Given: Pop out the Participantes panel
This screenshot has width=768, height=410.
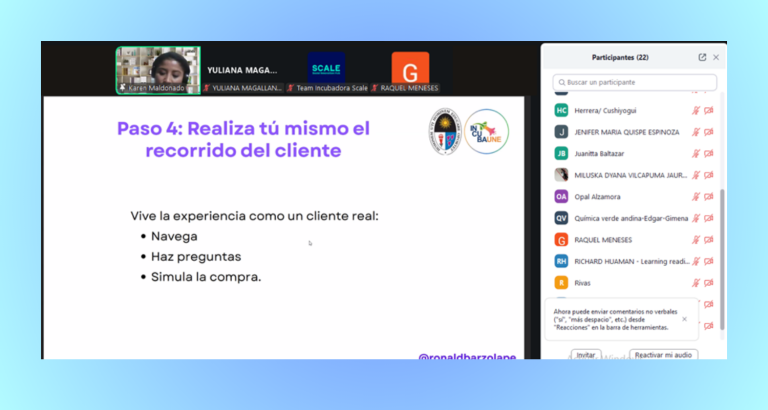Looking at the screenshot, I should click(x=702, y=57).
